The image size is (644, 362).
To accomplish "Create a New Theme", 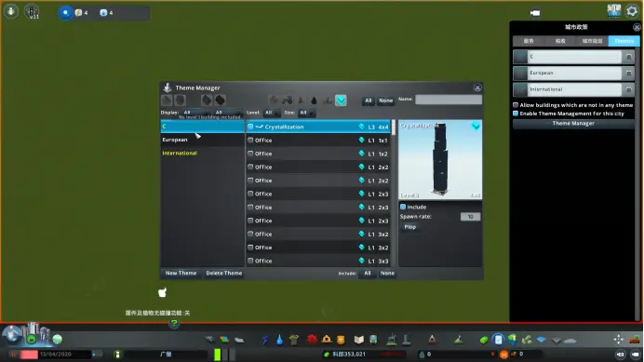I will point(181,274).
